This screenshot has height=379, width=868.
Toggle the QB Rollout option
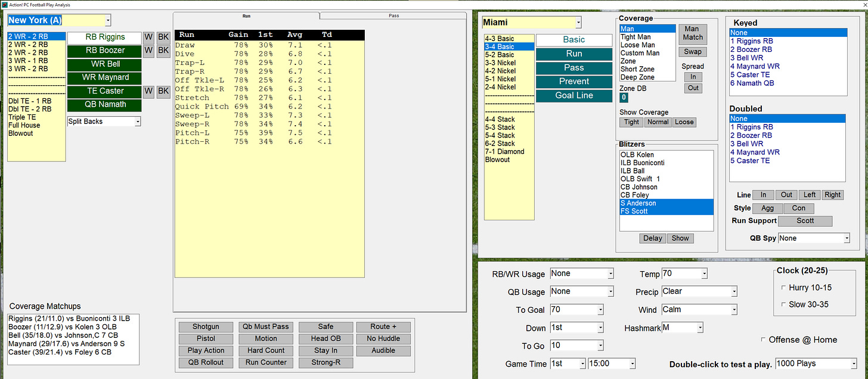206,362
